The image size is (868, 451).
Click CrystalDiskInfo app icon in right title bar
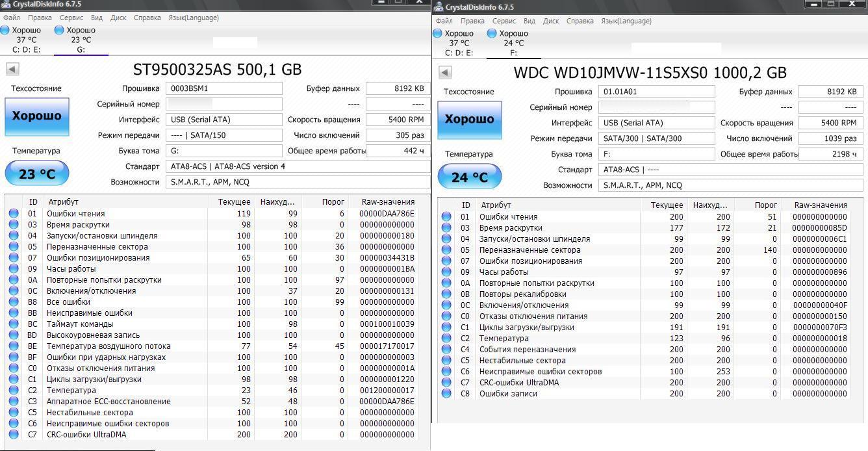pos(439,7)
